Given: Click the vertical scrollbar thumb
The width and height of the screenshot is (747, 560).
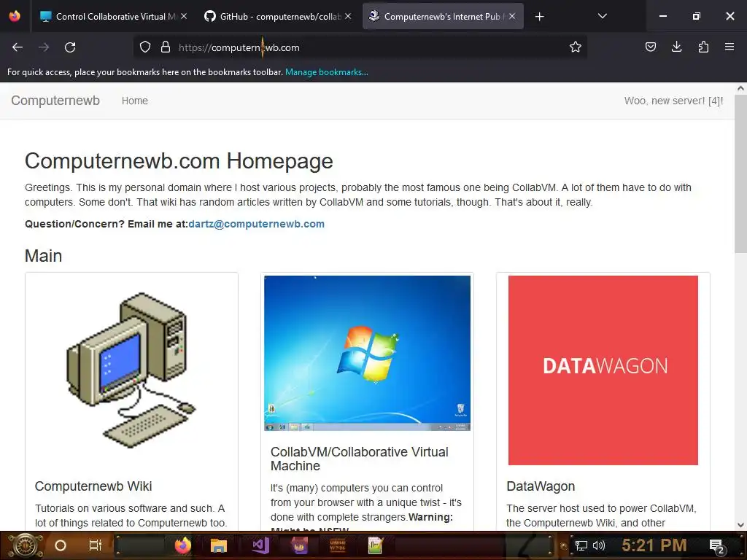Looking at the screenshot, I should (x=740, y=174).
